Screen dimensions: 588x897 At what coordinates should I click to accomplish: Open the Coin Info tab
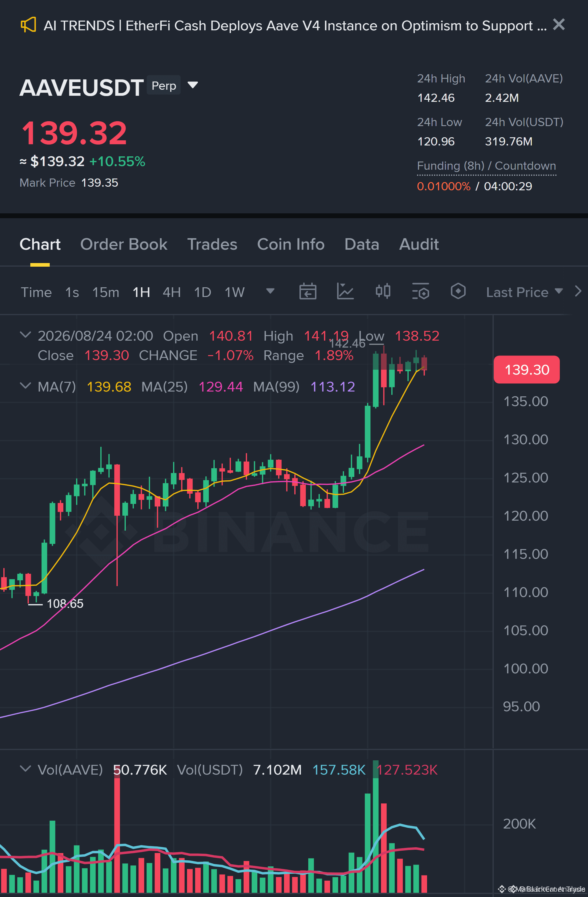tap(291, 244)
